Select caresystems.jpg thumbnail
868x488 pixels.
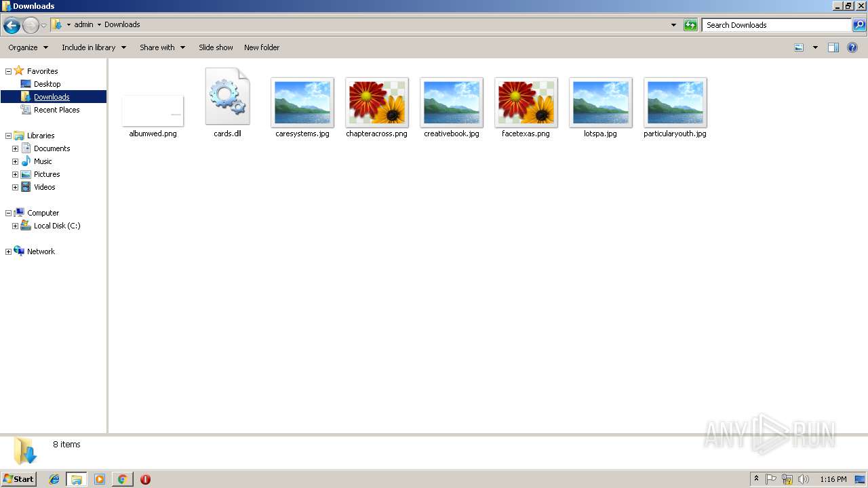point(302,102)
